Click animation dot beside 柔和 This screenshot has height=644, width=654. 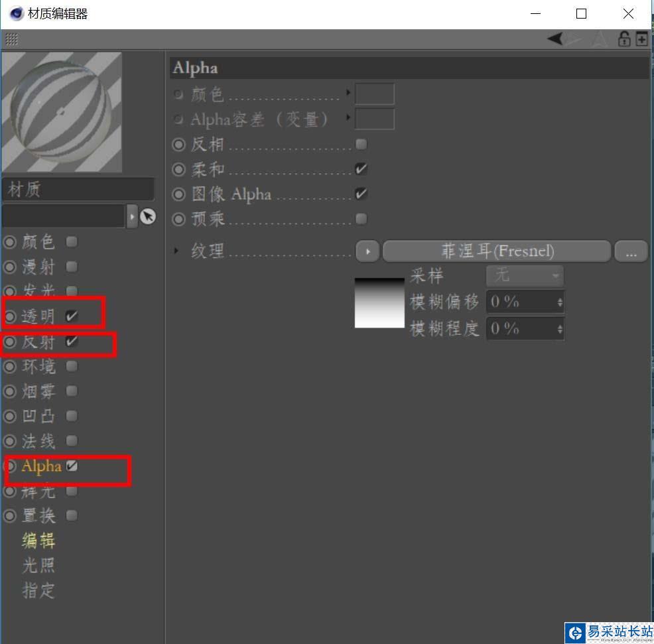178,169
